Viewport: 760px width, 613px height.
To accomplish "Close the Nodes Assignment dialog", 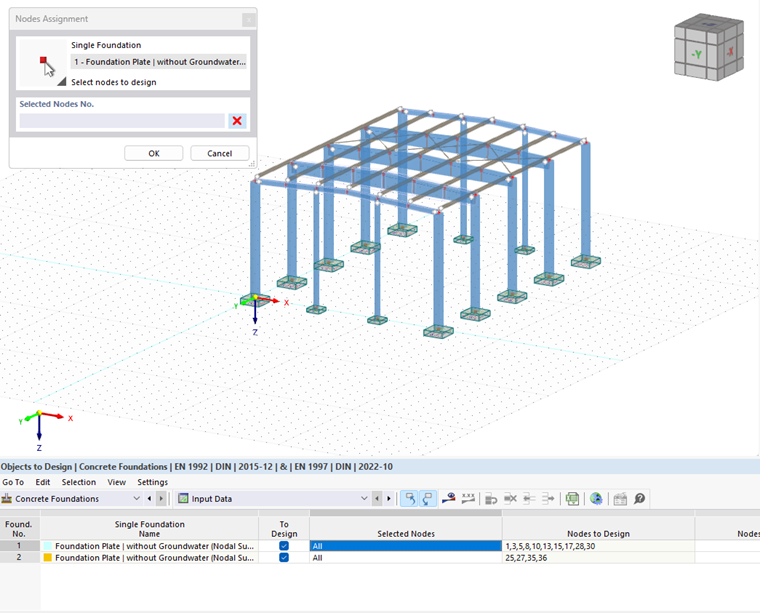I will [249, 19].
